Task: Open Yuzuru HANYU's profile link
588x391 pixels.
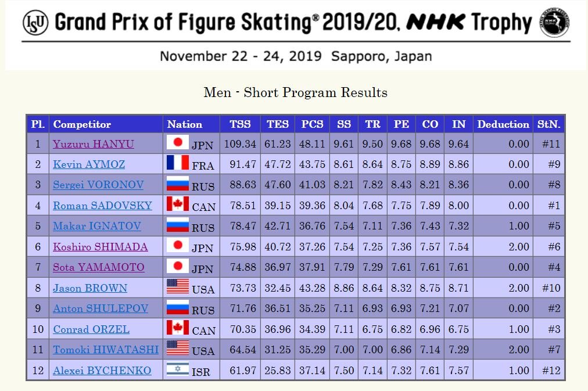Action: coord(94,144)
